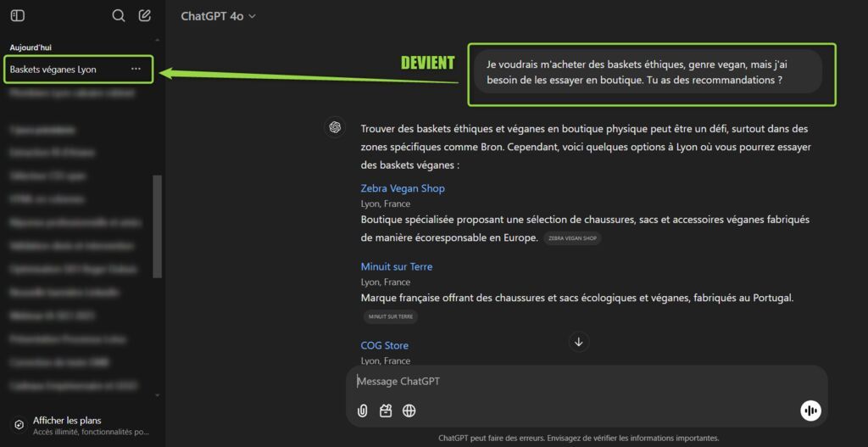Image resolution: width=868 pixels, height=447 pixels.
Task: Start a new chat with the pencil icon
Action: [144, 15]
